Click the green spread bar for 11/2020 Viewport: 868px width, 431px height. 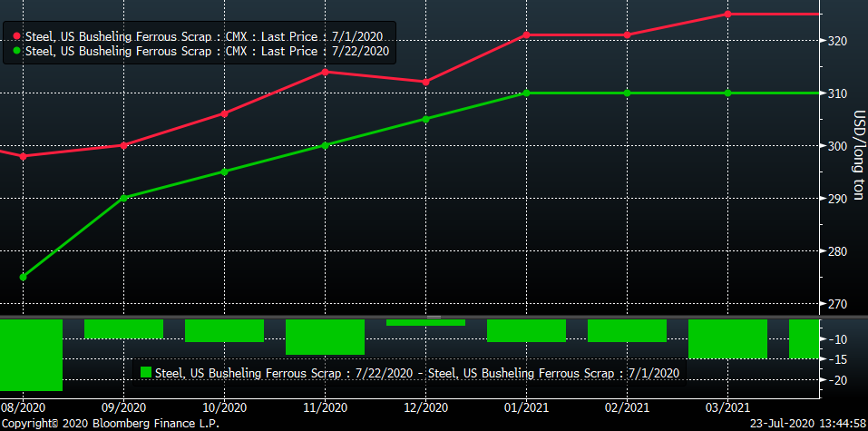point(325,337)
